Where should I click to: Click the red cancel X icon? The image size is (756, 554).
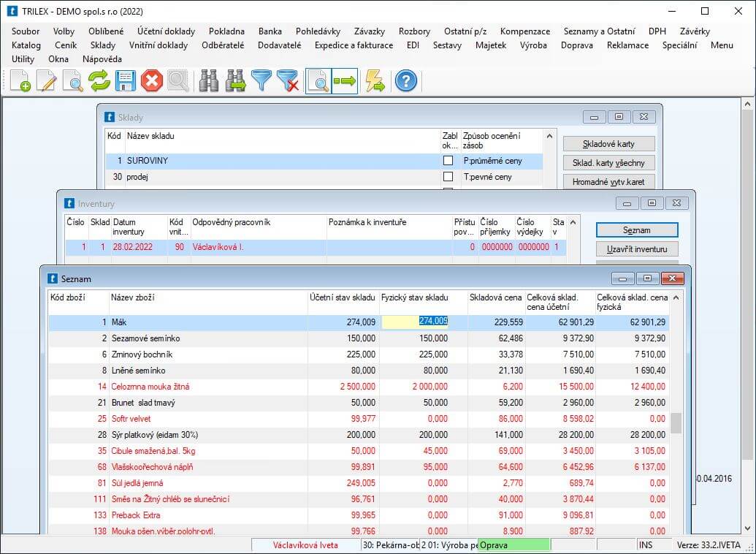pos(151,81)
